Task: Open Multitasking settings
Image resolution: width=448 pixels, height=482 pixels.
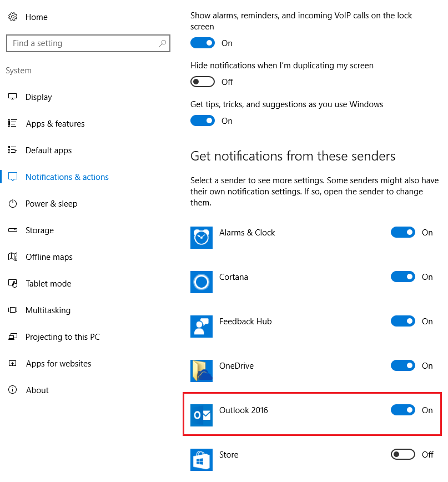Action: [48, 310]
